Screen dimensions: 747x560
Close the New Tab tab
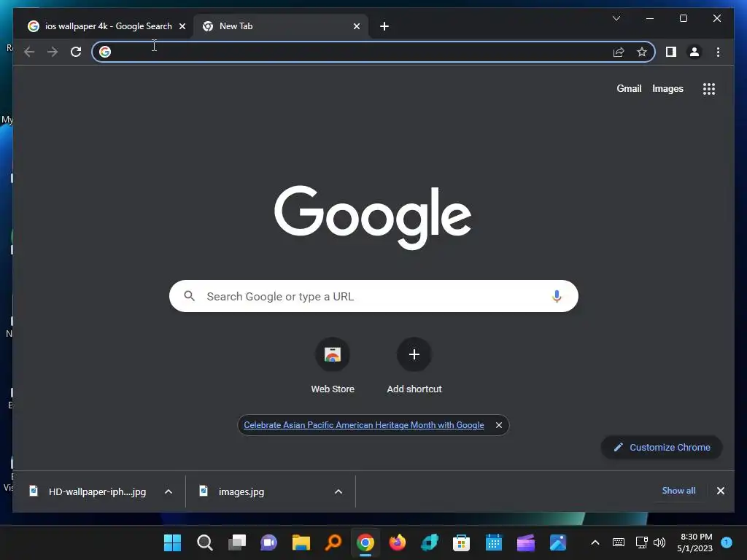pyautogui.click(x=356, y=26)
